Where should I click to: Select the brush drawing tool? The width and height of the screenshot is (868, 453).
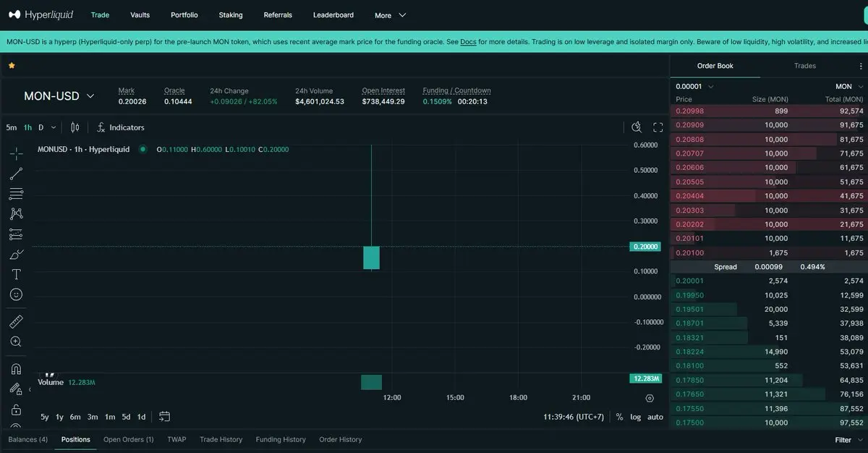pos(16,255)
